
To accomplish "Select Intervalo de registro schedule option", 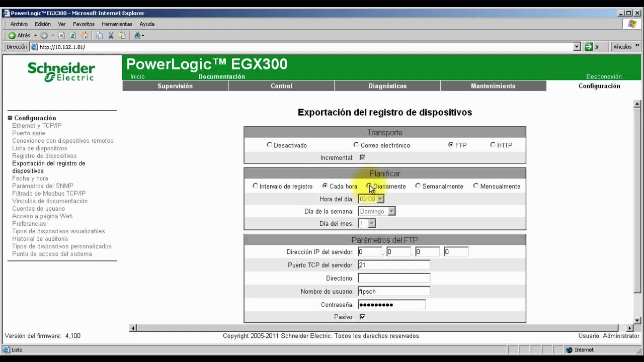I will (x=256, y=186).
